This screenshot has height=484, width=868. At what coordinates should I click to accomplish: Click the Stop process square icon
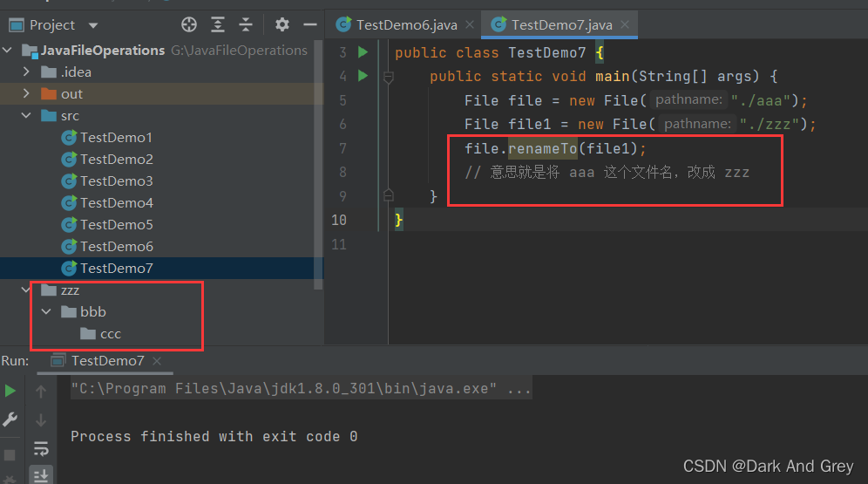click(x=10, y=455)
